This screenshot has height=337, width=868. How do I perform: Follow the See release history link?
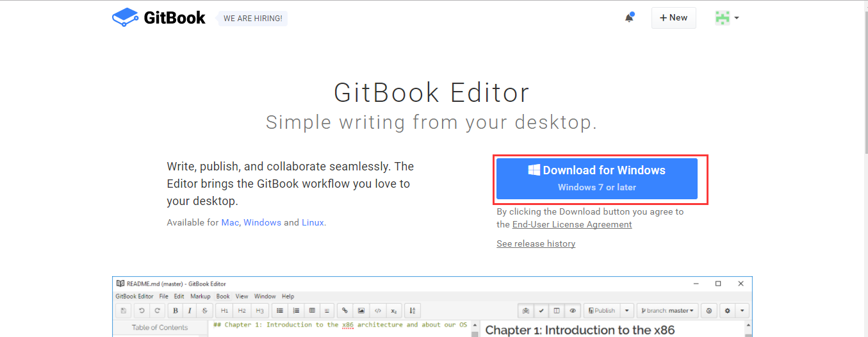click(536, 244)
